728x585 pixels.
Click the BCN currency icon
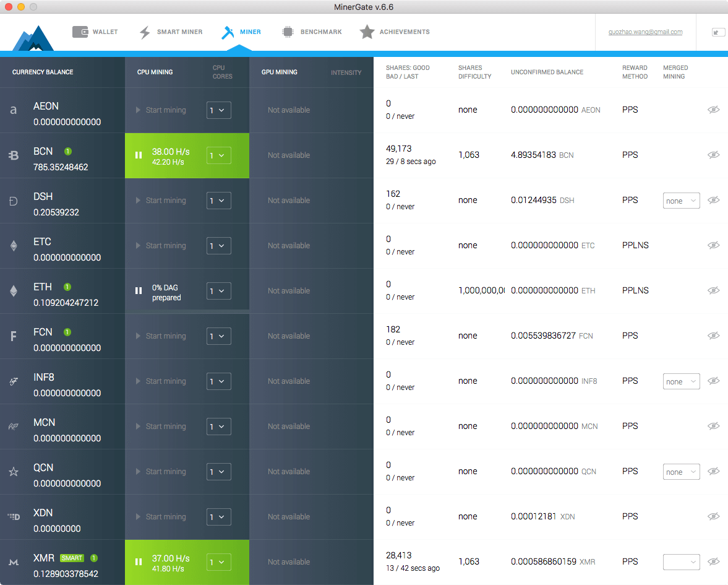[x=13, y=155]
